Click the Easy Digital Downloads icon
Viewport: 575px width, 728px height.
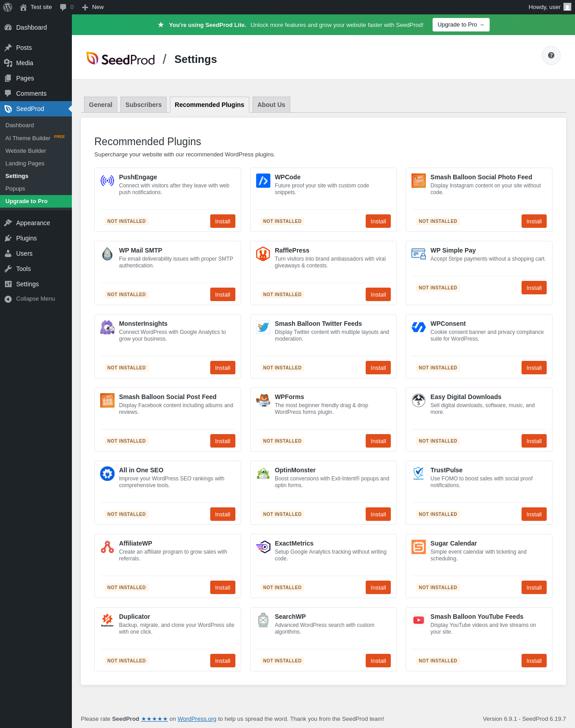(419, 400)
